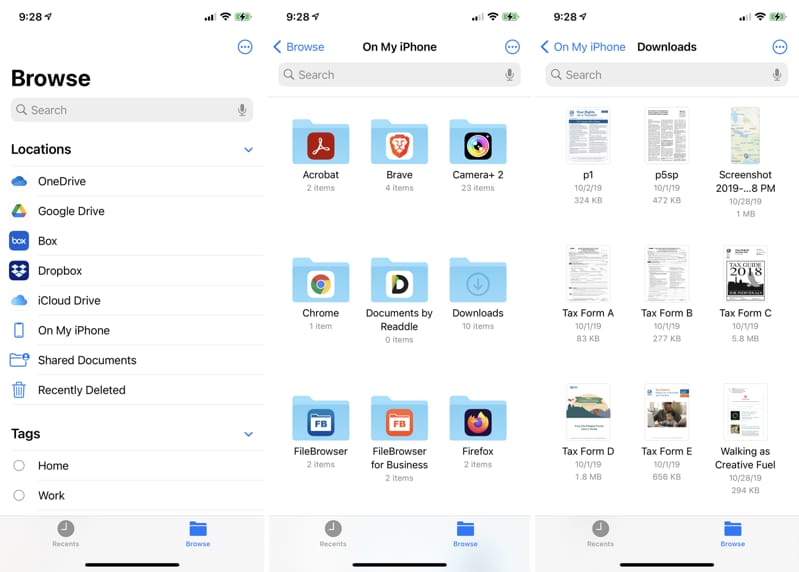Viewport: 799px width, 572px height.
Task: Open FileBrowser for Business folder
Action: [x=399, y=418]
